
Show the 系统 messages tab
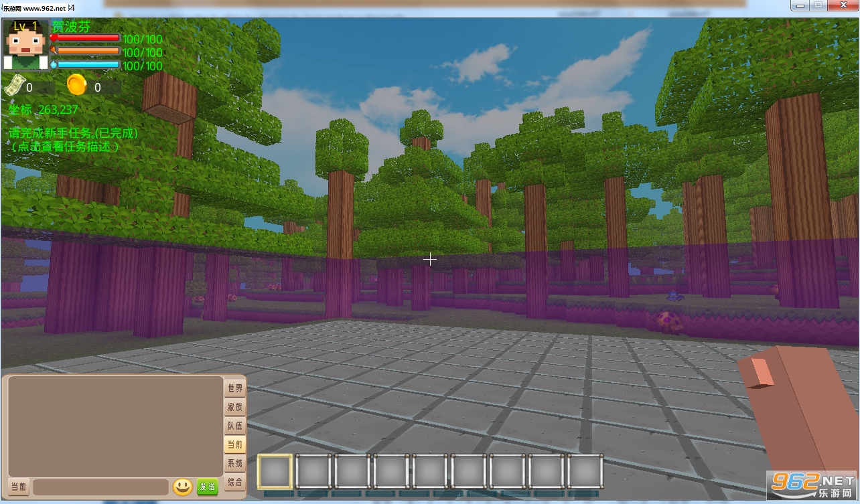[234, 463]
